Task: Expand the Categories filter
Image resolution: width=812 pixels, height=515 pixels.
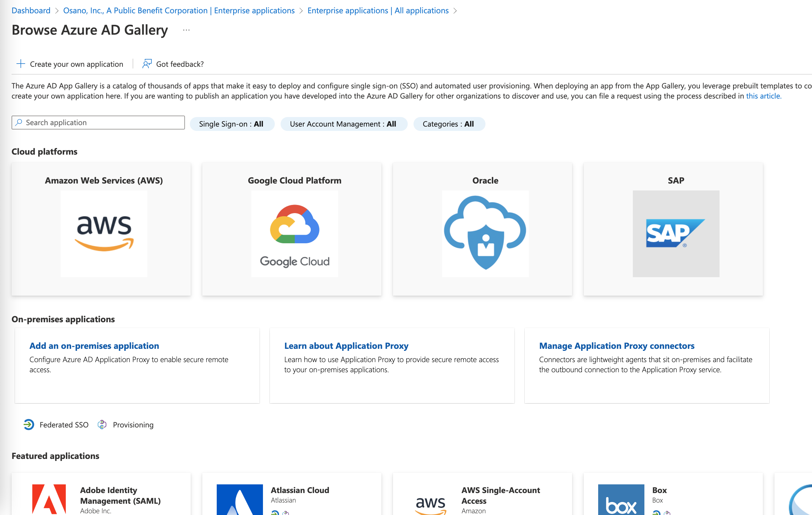Action: [448, 124]
